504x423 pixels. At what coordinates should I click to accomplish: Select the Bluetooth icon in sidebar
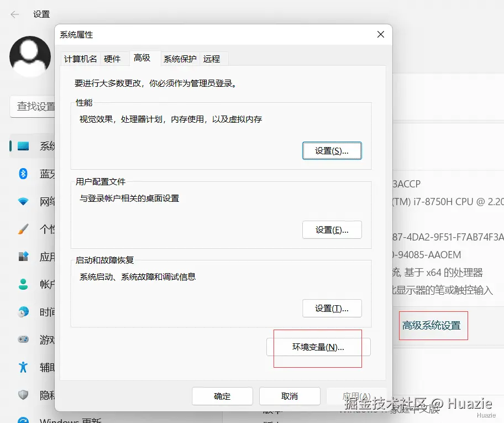[23, 174]
